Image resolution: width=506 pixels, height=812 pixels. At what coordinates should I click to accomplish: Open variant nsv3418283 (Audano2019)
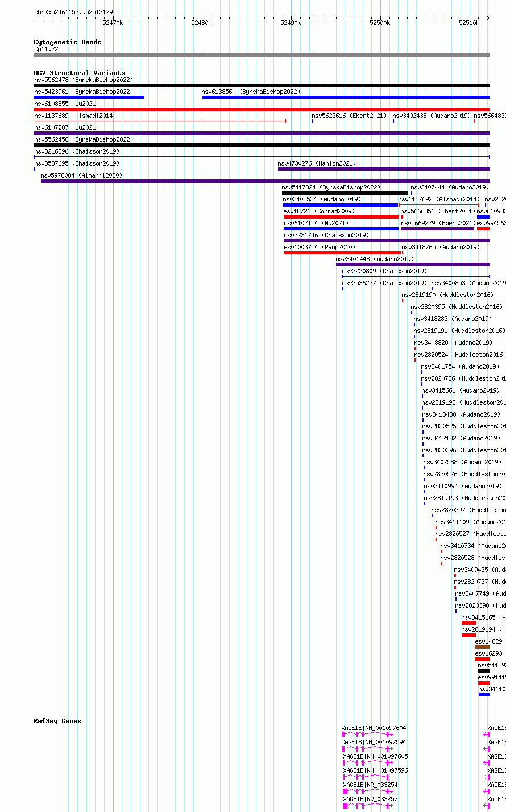point(453,319)
